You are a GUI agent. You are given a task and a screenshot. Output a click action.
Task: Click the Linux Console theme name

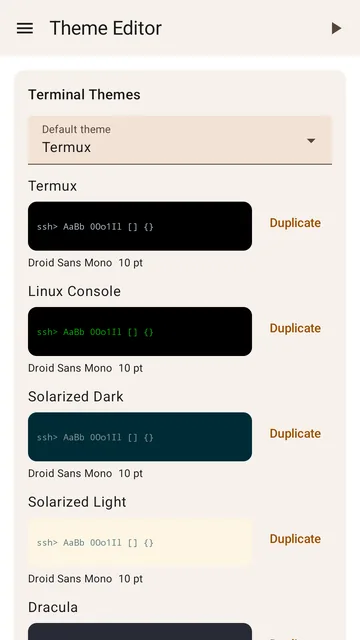click(74, 291)
